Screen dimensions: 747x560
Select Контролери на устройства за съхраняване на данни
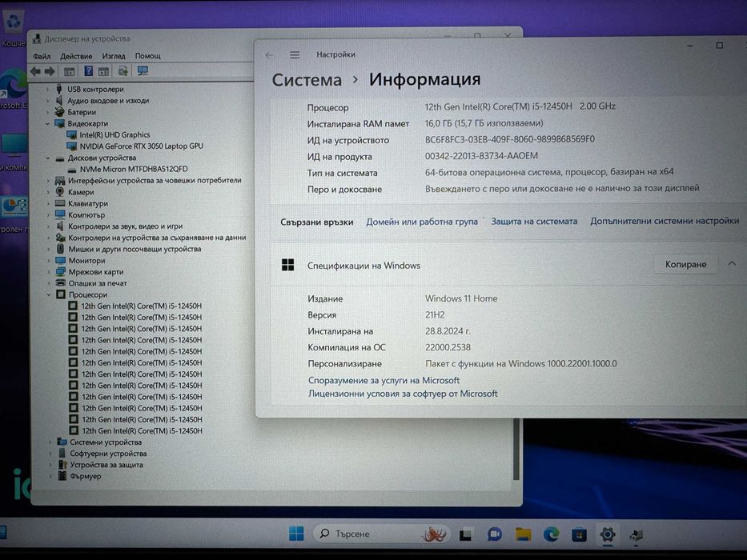point(157,238)
